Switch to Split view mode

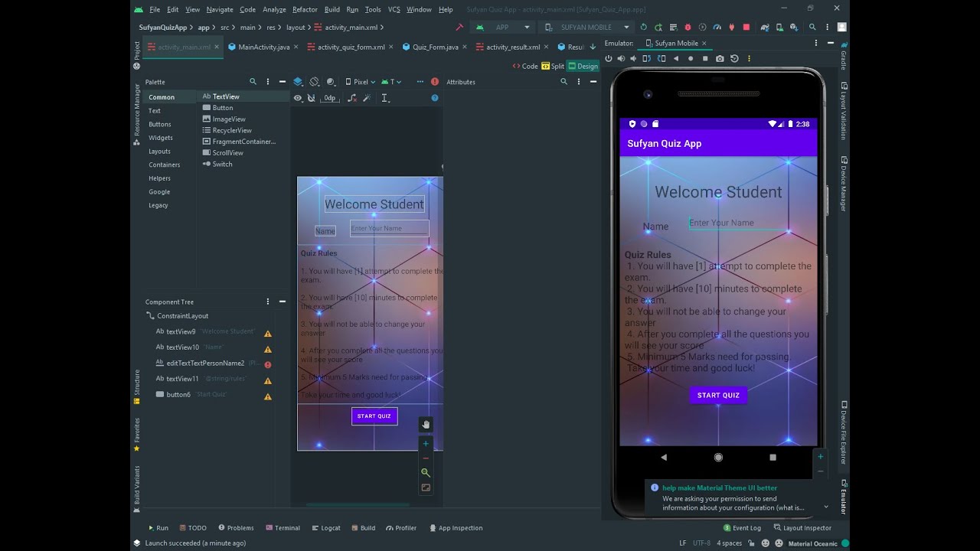pos(553,66)
